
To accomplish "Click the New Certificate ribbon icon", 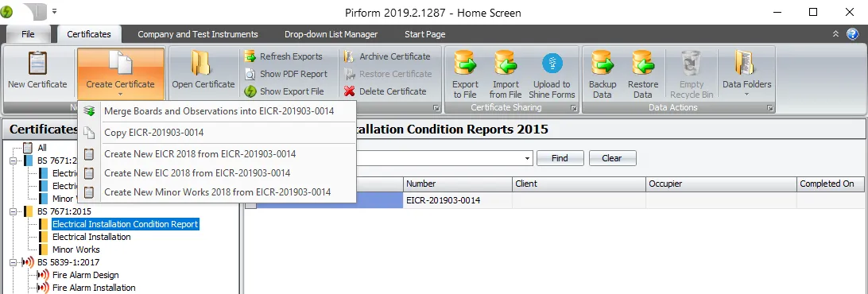I will [37, 64].
